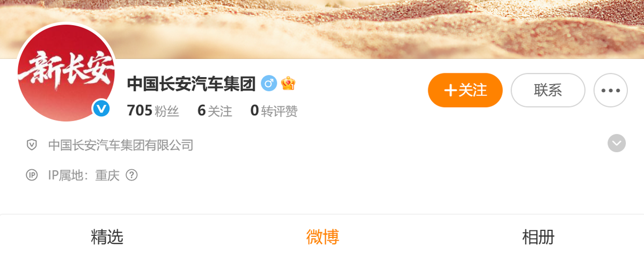Open the 新长安 profile avatar

coord(67,72)
